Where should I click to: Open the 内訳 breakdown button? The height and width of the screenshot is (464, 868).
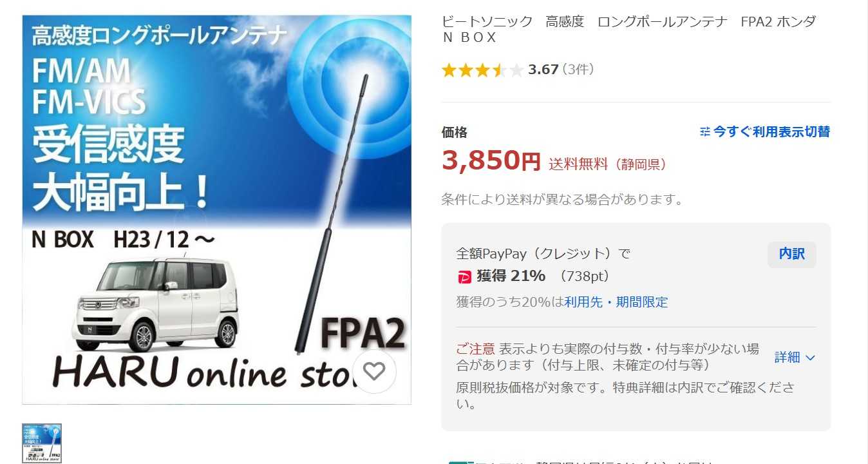click(x=791, y=254)
